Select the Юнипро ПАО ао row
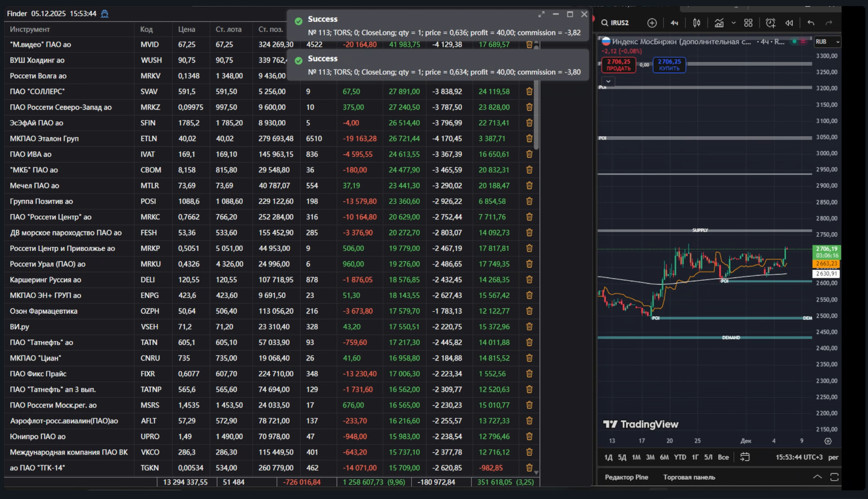The width and height of the screenshot is (868, 499). (x=272, y=437)
